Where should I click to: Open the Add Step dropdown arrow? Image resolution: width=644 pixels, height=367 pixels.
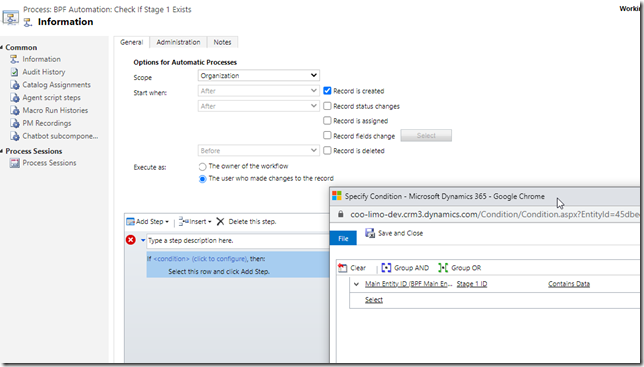167,222
